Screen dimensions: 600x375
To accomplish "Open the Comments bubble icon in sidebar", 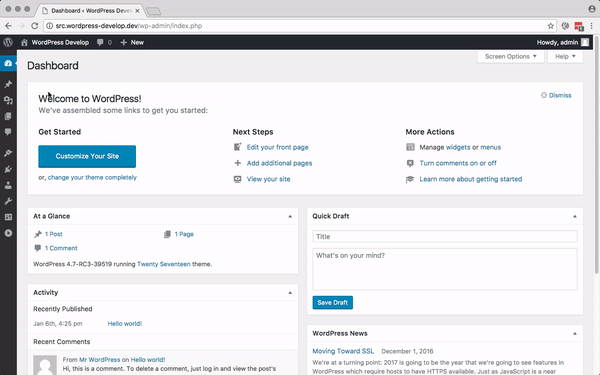I will tap(8, 132).
